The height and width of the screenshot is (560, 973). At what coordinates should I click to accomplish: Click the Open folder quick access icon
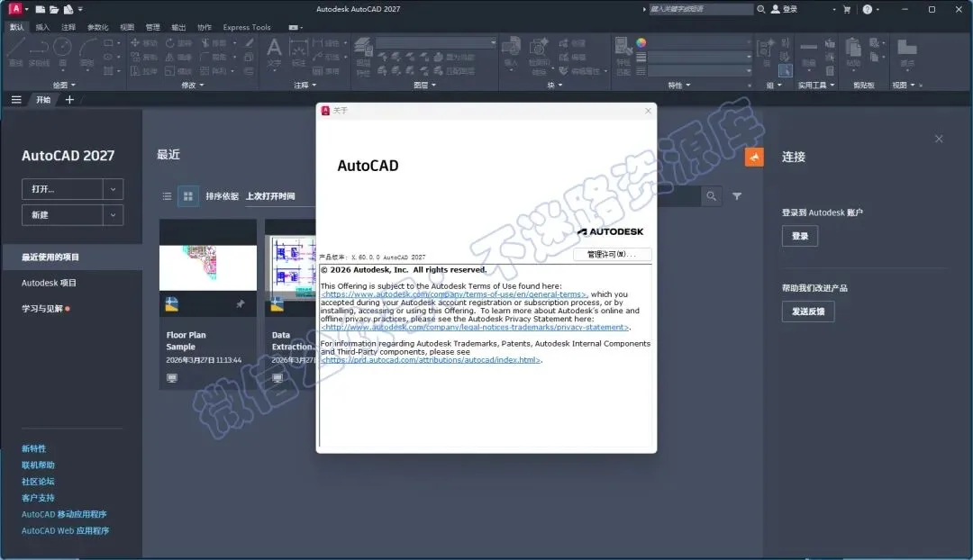[x=54, y=9]
